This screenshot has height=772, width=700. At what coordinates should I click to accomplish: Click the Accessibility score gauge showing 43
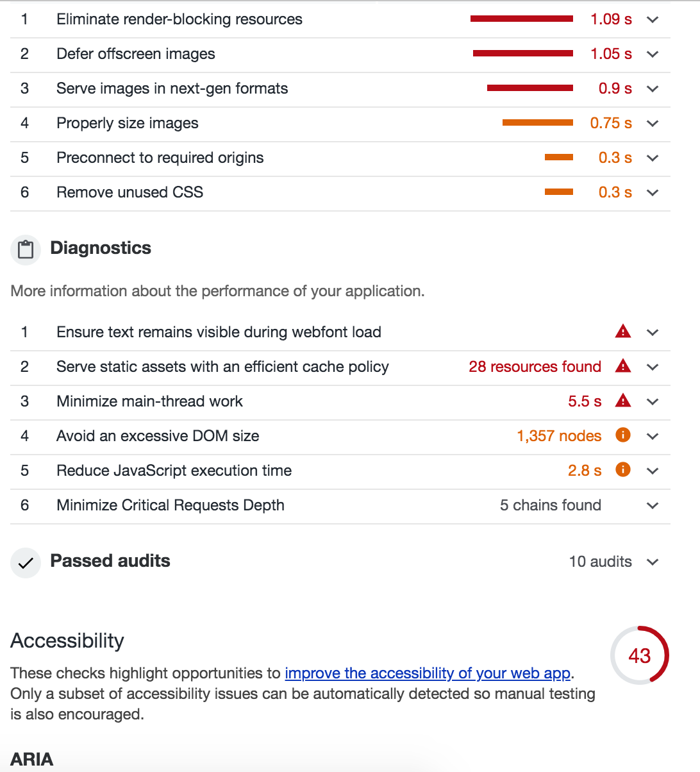click(640, 655)
